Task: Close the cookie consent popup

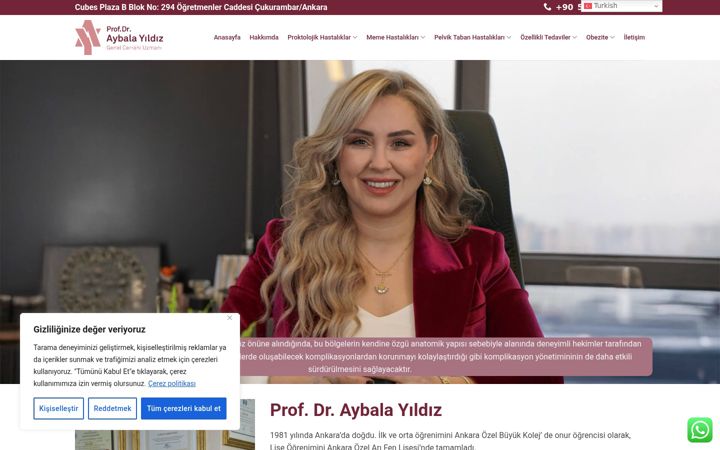Action: 230,318
